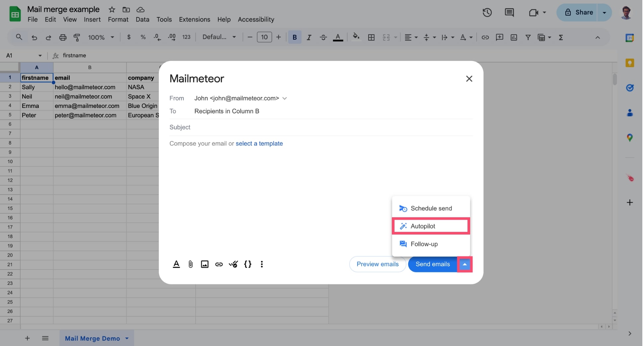
Task: Click the search menus magnifier icon
Action: [19, 37]
